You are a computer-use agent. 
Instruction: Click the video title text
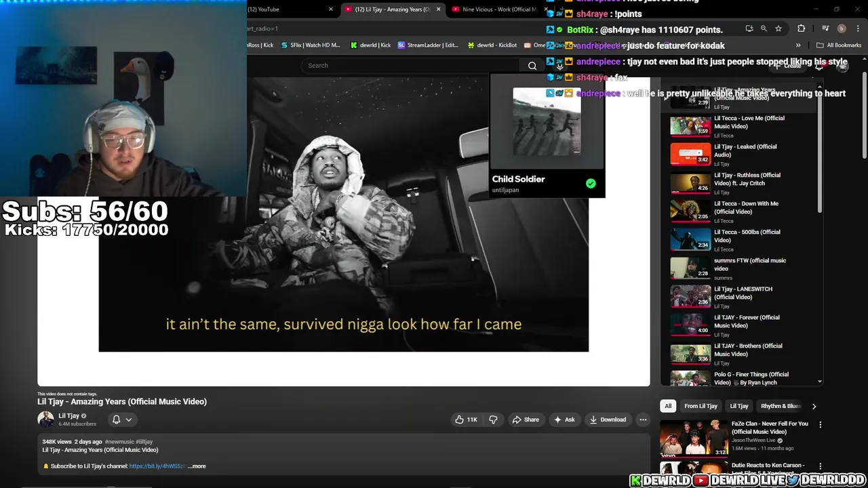(122, 402)
